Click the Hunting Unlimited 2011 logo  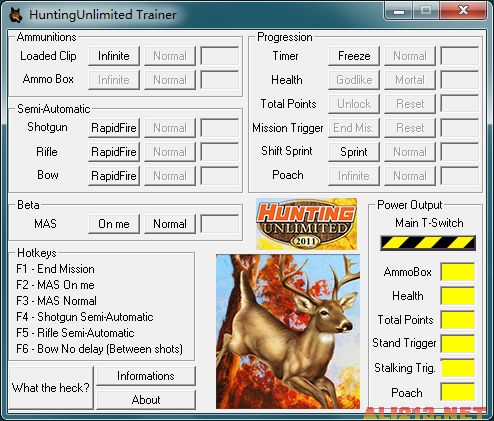click(306, 224)
